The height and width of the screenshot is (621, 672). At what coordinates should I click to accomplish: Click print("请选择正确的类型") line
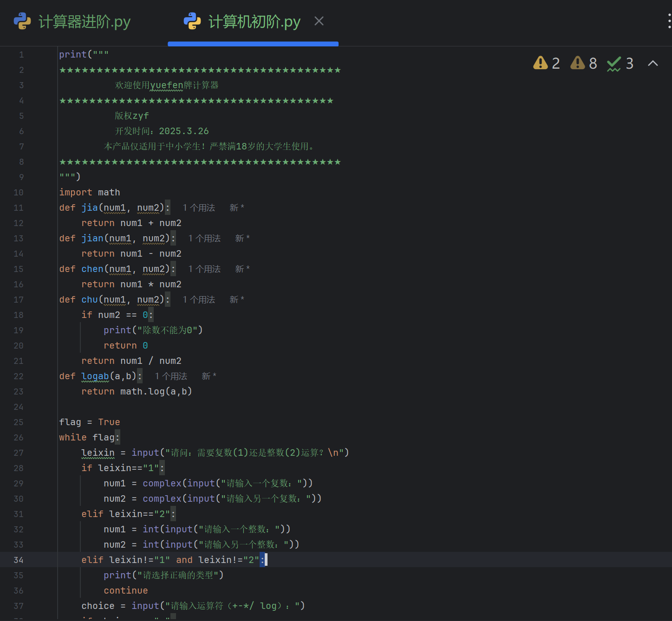click(x=163, y=575)
